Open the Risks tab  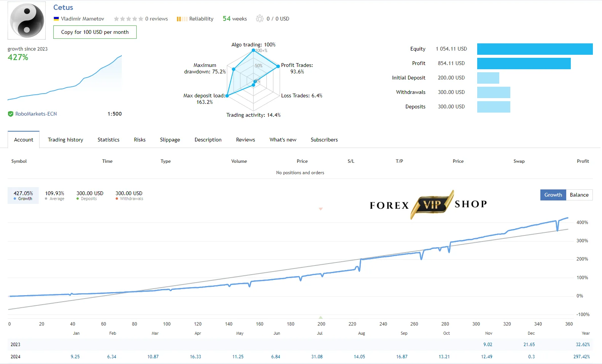pos(140,140)
